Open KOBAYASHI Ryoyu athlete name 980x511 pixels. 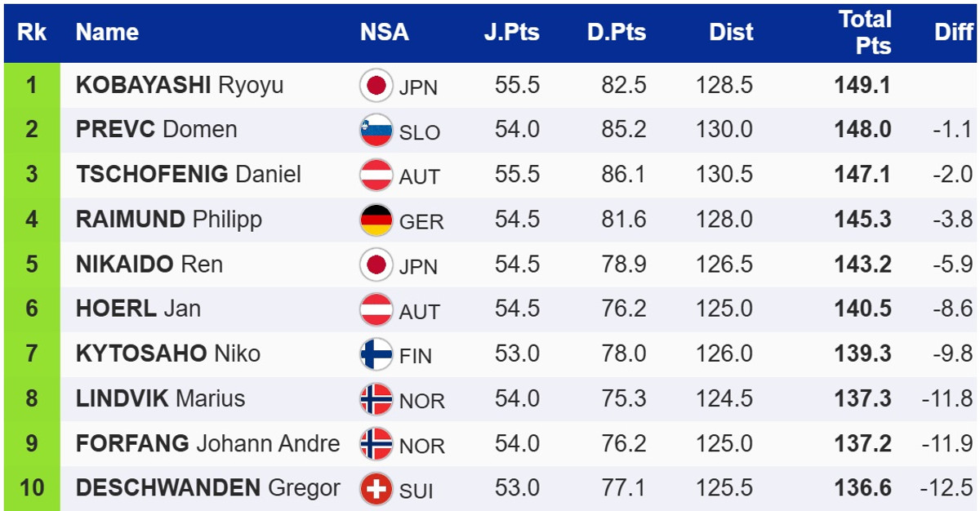coord(180,86)
